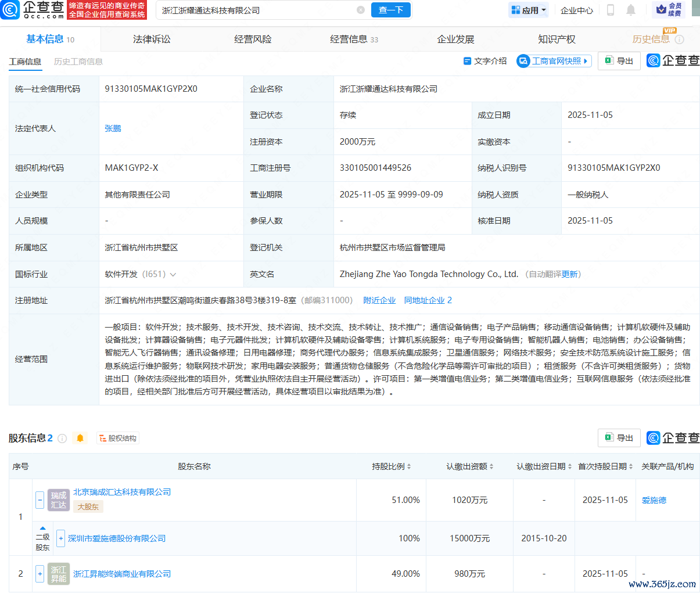
Task: Click the info icon next to 股东信息
Action: (x=62, y=438)
